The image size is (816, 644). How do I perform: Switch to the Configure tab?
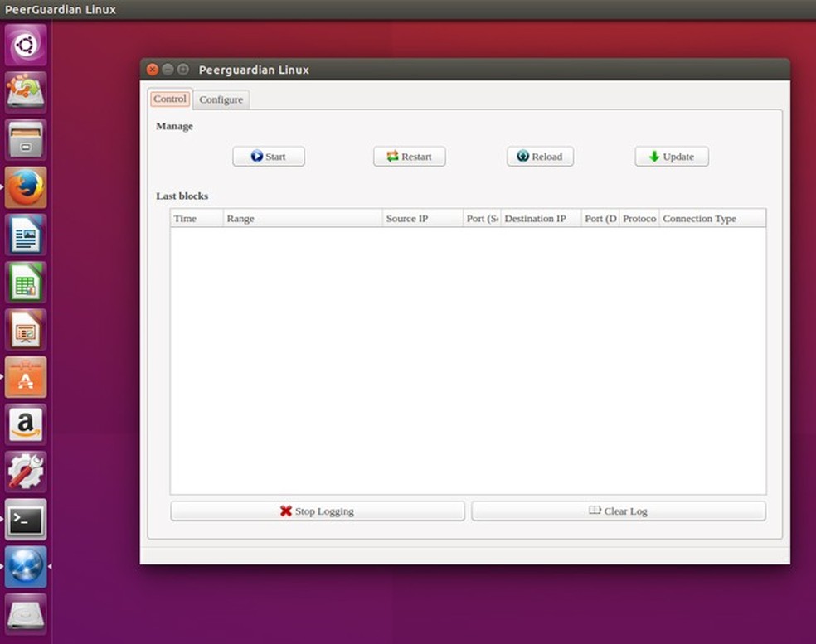tap(221, 99)
